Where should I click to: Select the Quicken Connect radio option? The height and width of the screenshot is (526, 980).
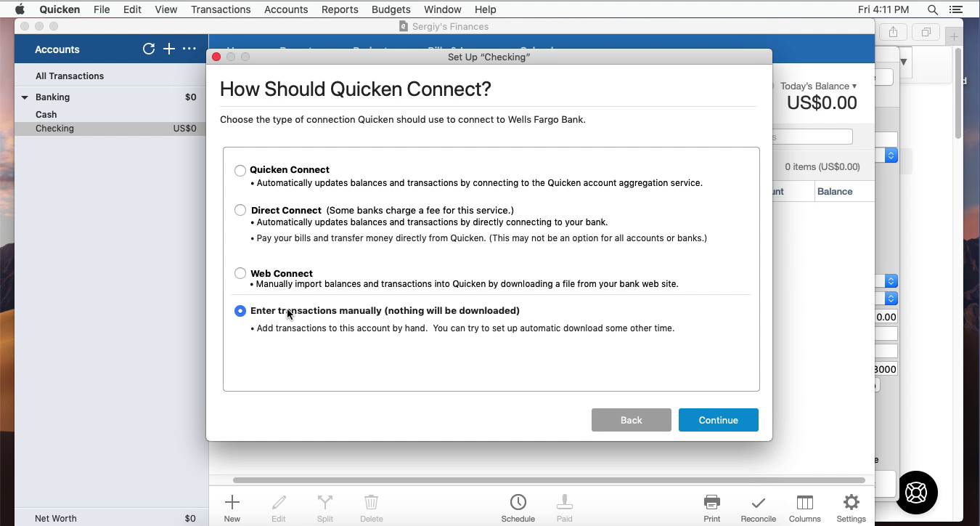click(x=240, y=170)
